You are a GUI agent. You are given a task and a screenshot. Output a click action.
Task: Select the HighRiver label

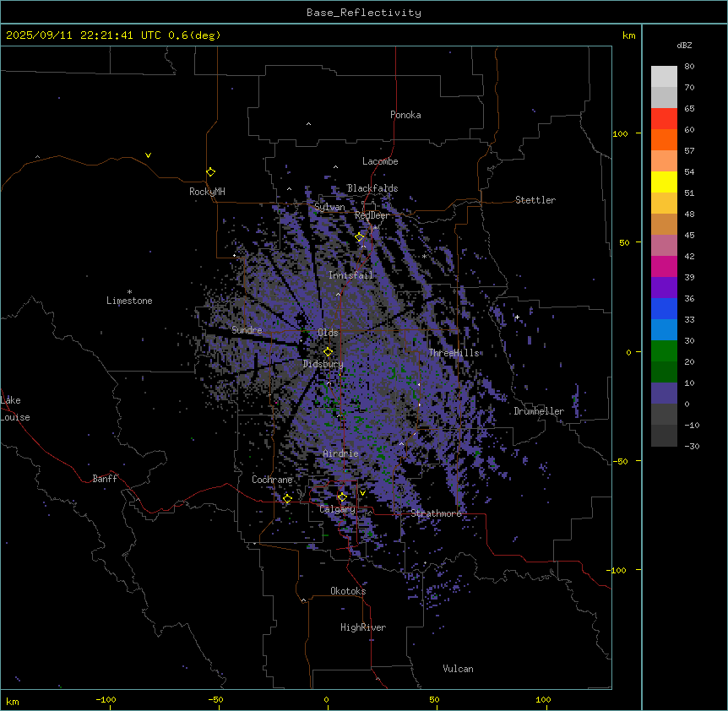363,627
